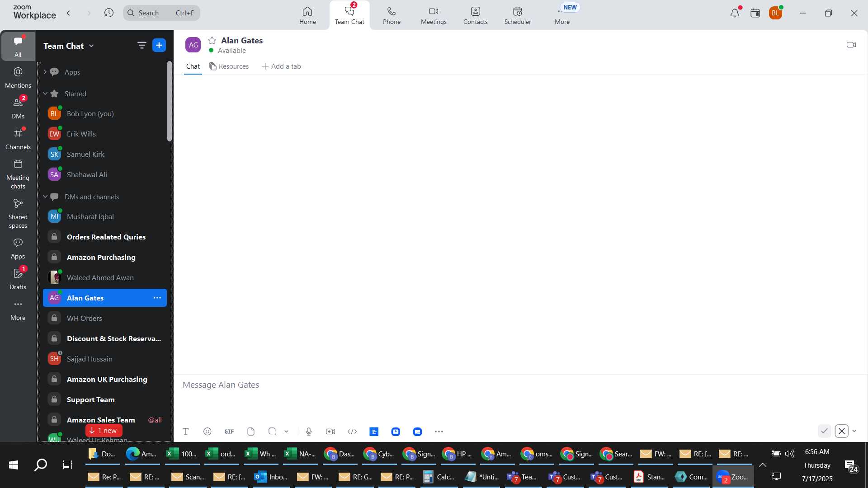Click the Search box

[161, 13]
